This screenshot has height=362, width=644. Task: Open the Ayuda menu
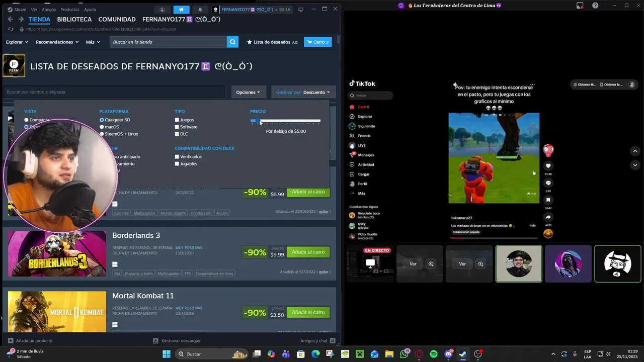click(x=90, y=10)
